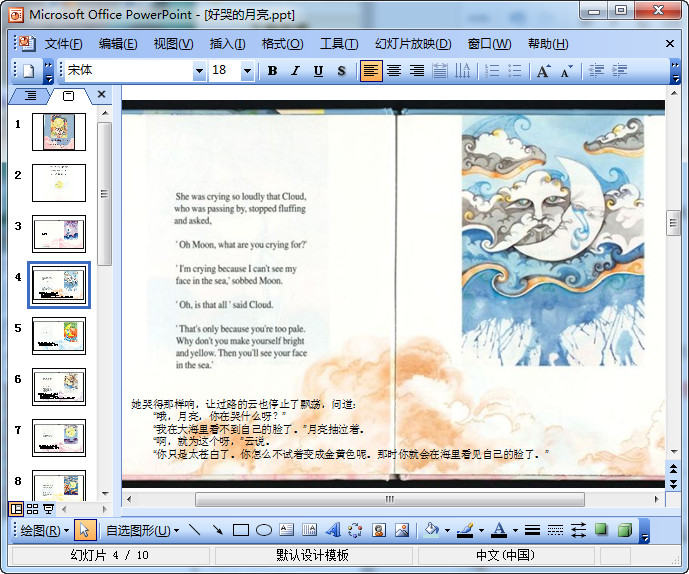The width and height of the screenshot is (689, 574).
Task: Start slide show from current slide icon
Action: pyautogui.click(x=48, y=509)
